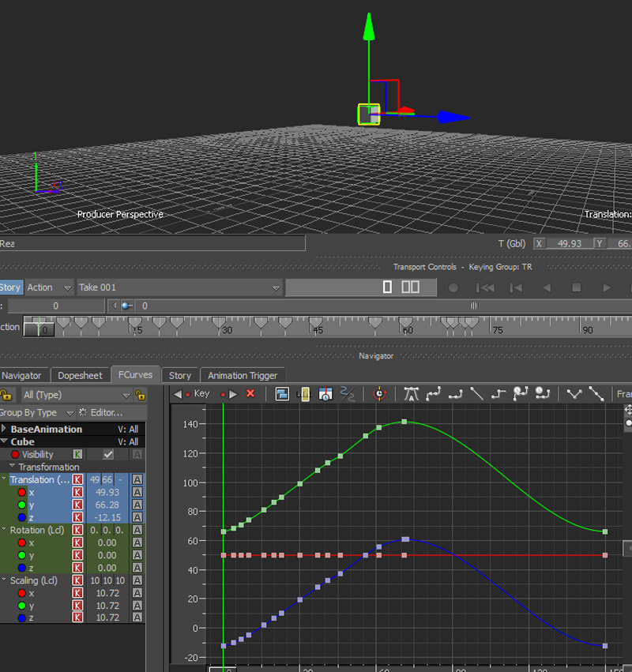Toggle K button on Translation row

coord(77,479)
